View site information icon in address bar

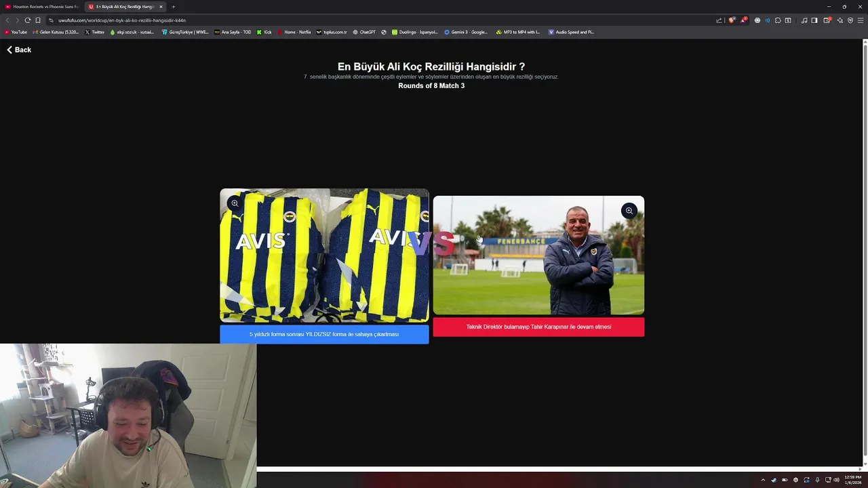point(51,20)
